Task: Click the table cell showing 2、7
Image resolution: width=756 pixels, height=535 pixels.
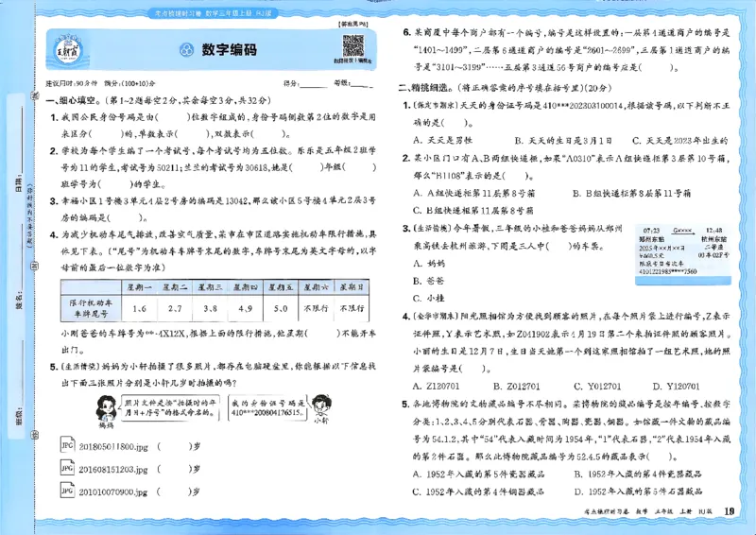Action: pyautogui.click(x=175, y=308)
